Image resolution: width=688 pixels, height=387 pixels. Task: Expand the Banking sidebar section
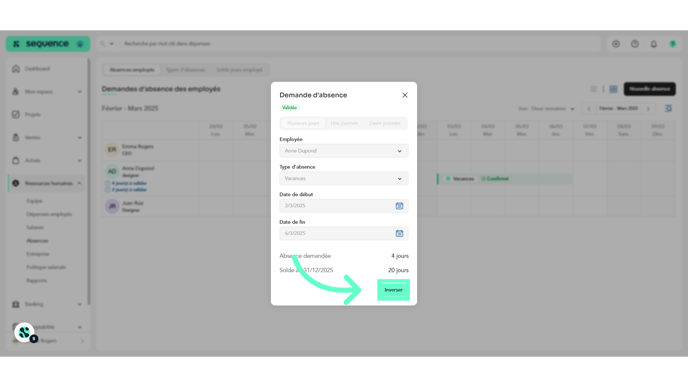click(79, 304)
